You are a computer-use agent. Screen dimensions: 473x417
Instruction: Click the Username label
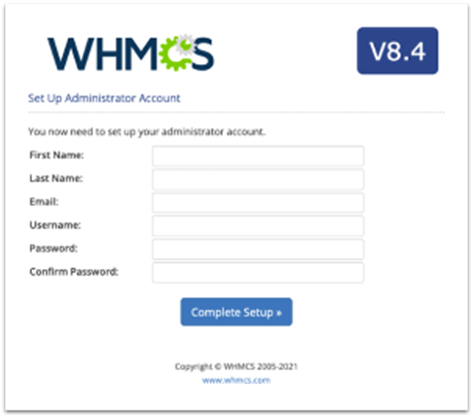[55, 225]
